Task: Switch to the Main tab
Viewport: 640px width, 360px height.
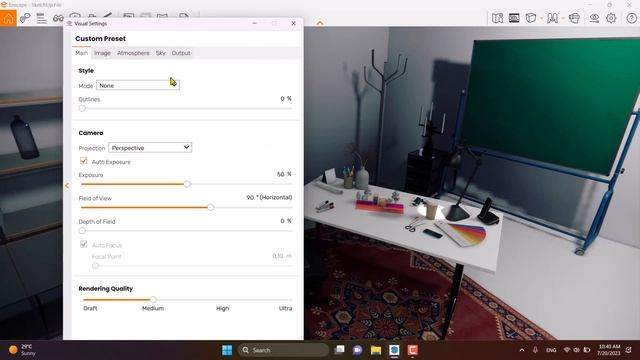Action: (x=81, y=53)
